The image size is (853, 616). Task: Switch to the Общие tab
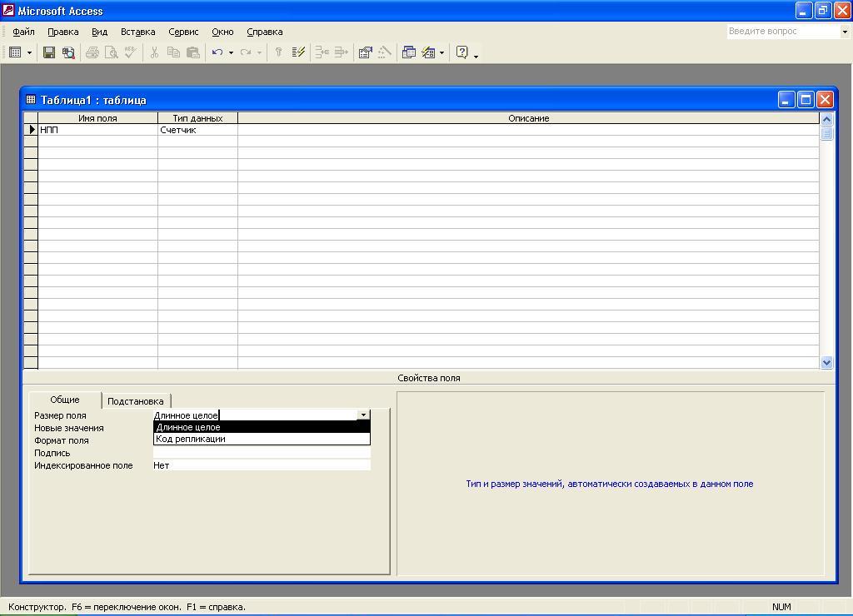click(65, 400)
